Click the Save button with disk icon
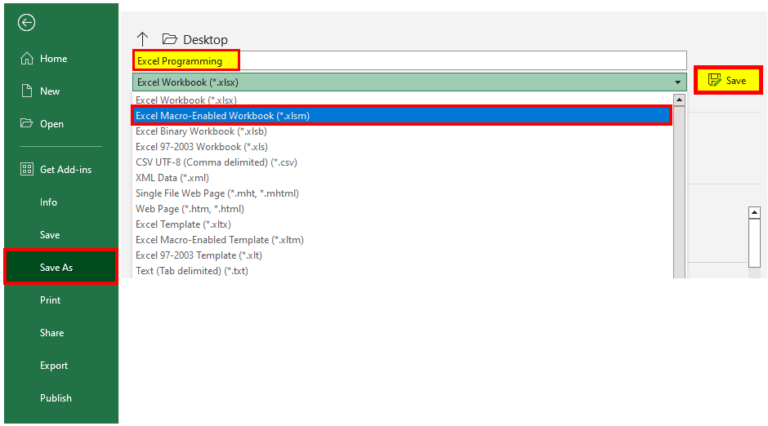The height and width of the screenshot is (426, 768). point(727,80)
